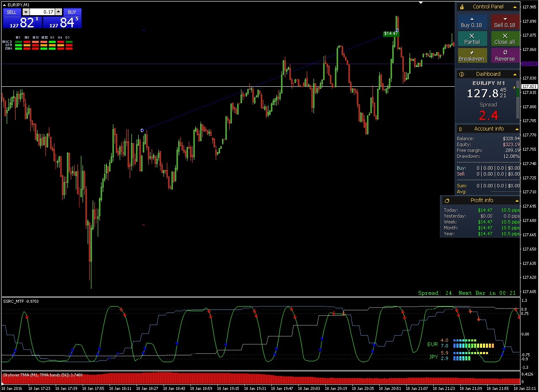Click the Free margin value 289.19
The width and height of the screenshot is (539, 392).
point(512,150)
